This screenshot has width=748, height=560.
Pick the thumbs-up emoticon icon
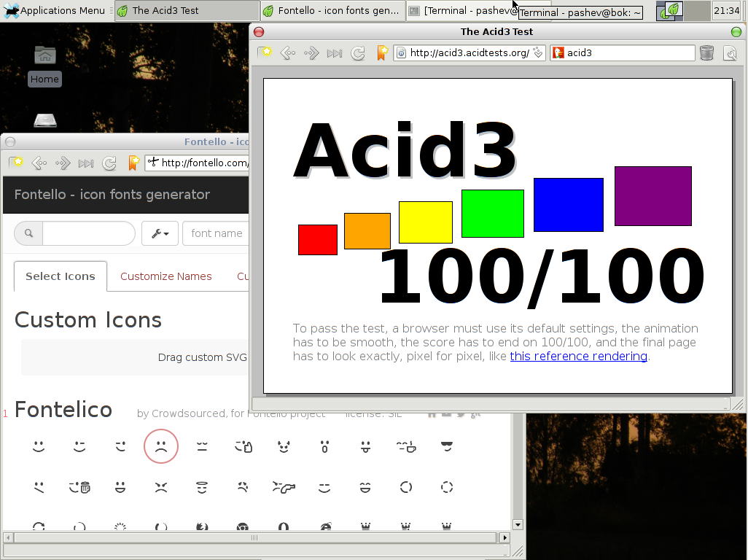244,446
